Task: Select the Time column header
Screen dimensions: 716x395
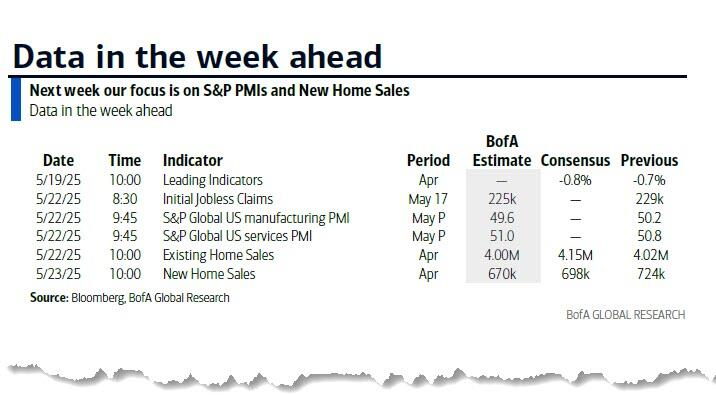Action: 125,160
